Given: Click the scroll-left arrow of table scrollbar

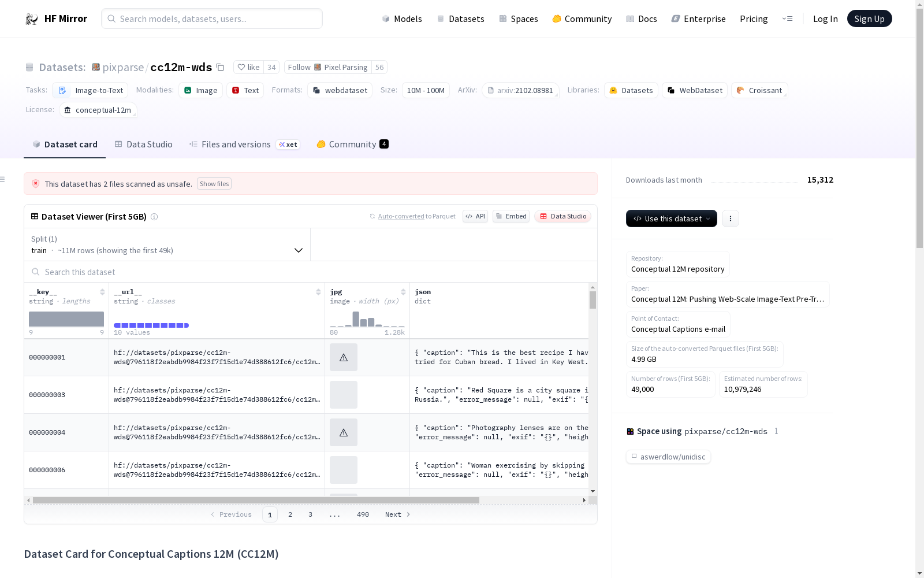Looking at the screenshot, I should 28,500.
